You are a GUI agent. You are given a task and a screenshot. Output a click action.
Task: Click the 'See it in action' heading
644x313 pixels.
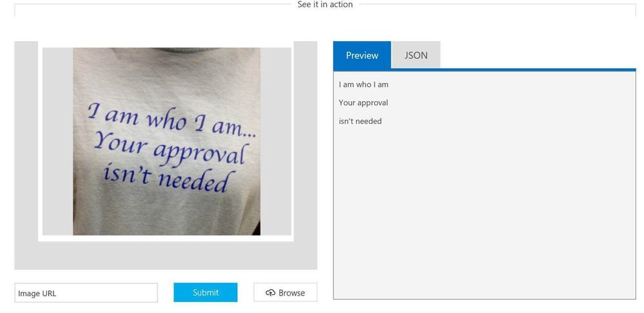(x=325, y=5)
